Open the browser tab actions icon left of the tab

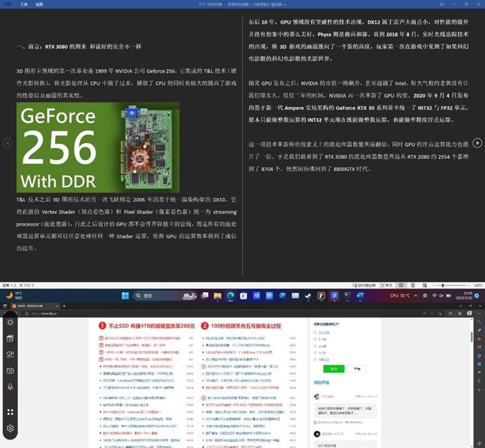click(5, 306)
